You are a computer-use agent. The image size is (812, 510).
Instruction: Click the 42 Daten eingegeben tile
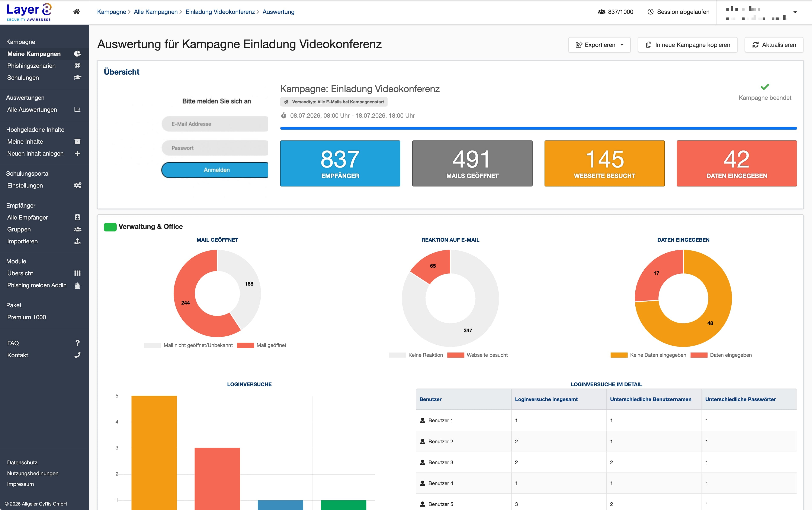tap(737, 163)
